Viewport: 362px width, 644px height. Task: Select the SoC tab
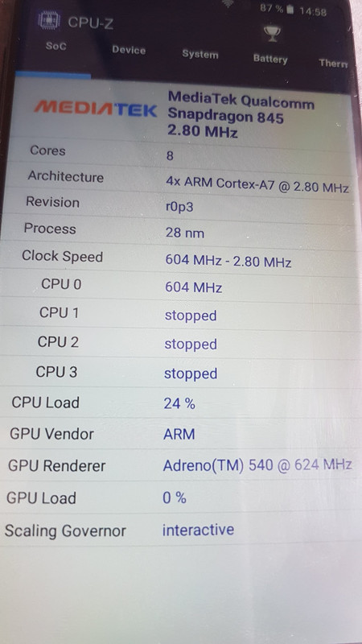point(56,46)
